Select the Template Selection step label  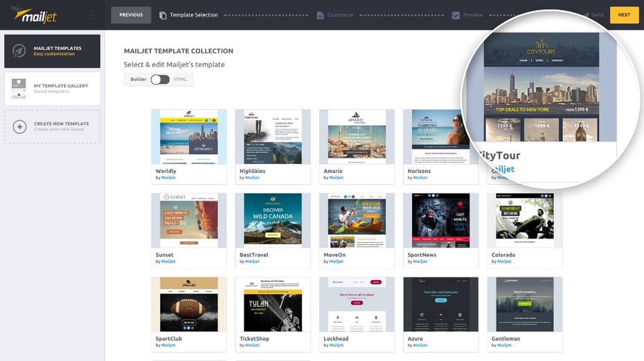tap(194, 15)
